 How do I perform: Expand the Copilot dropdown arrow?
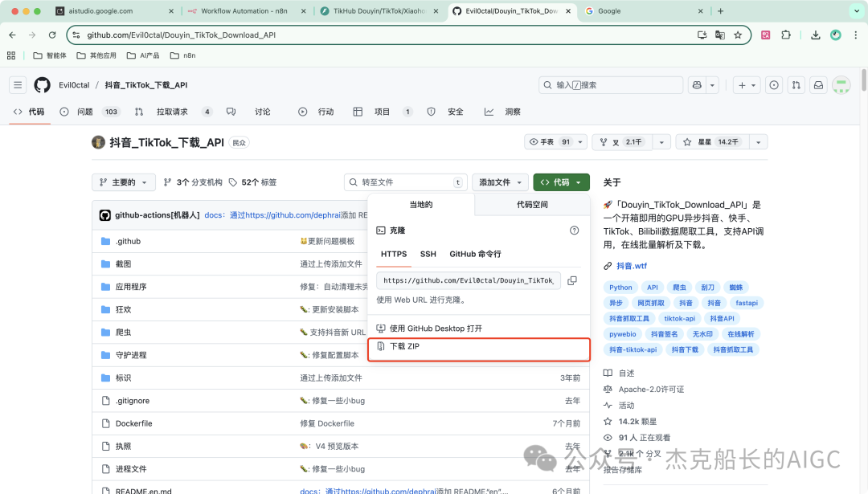pos(712,85)
